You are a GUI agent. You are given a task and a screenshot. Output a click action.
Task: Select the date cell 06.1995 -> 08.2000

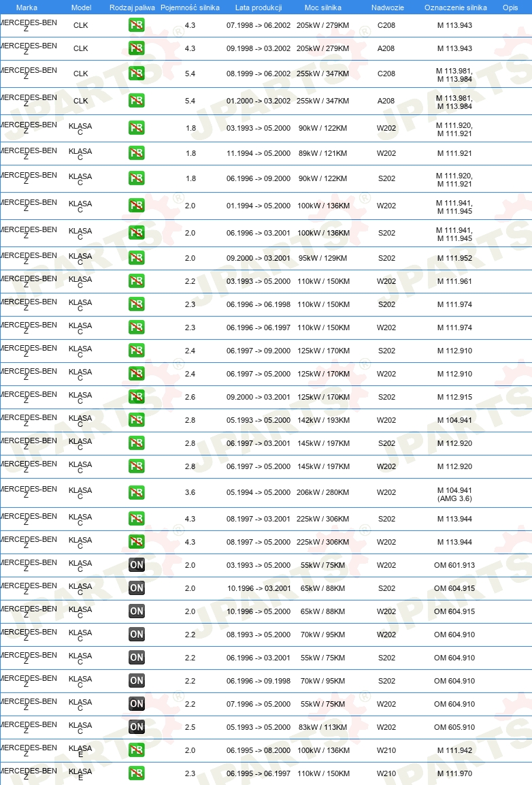click(259, 750)
